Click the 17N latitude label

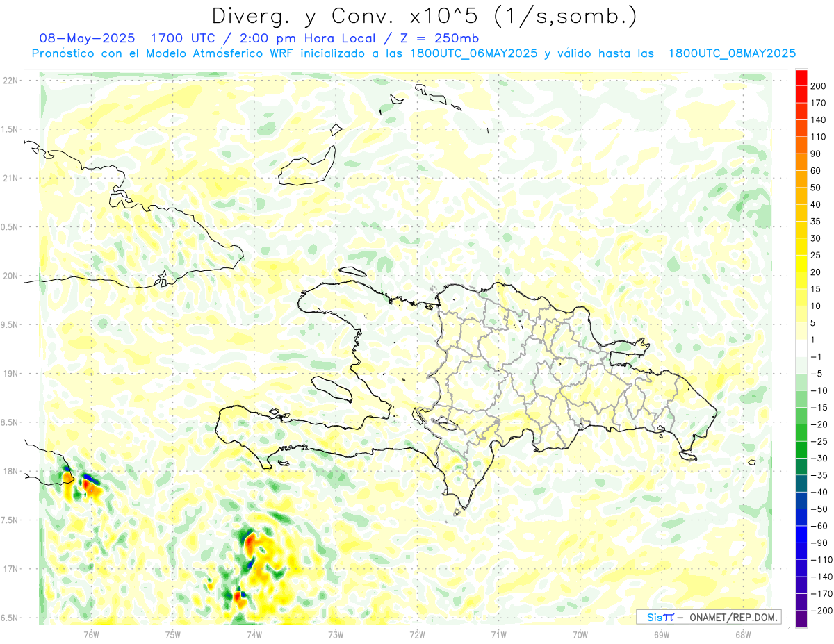[x=10, y=569]
